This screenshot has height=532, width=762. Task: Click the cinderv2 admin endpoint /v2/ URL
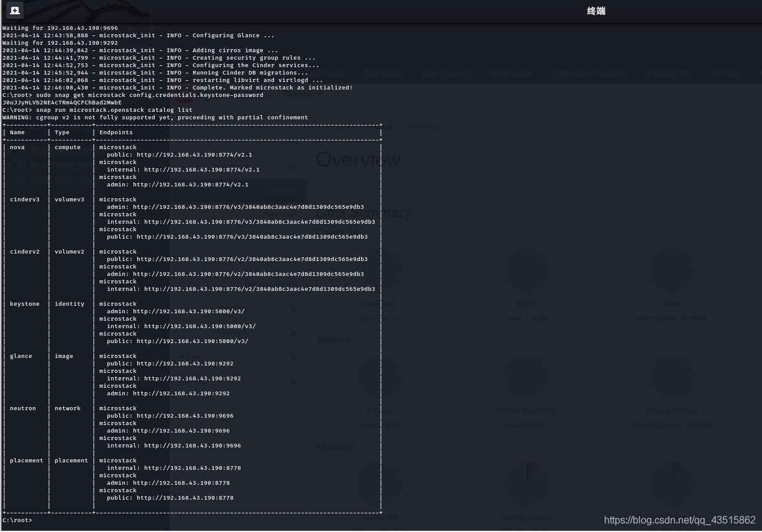tap(249, 274)
